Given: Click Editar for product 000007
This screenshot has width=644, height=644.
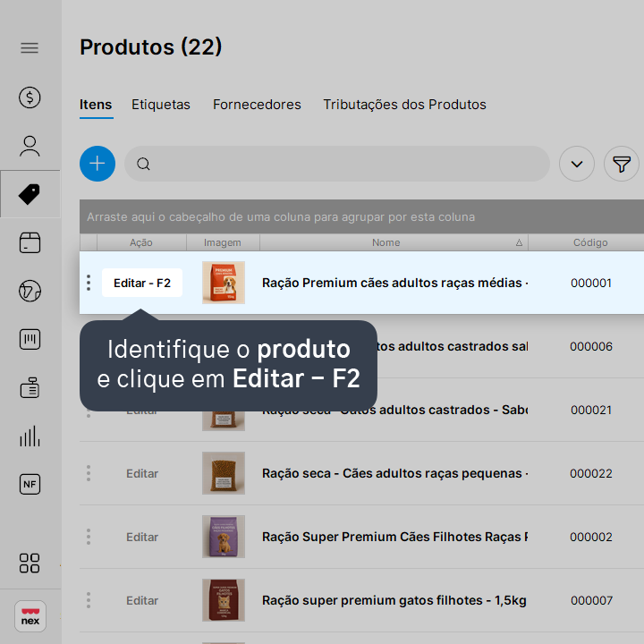Looking at the screenshot, I should [x=142, y=600].
